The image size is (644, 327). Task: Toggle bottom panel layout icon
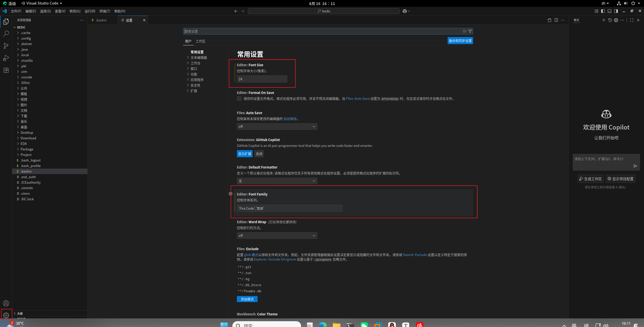[x=609, y=11]
